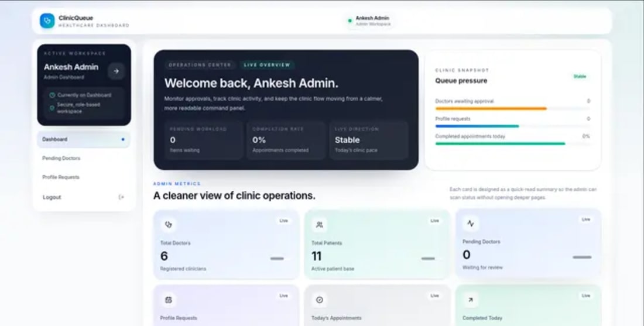Click the green online status dot by Ankesh Admin
Viewport: 644px width, 326px height.
click(x=350, y=20)
